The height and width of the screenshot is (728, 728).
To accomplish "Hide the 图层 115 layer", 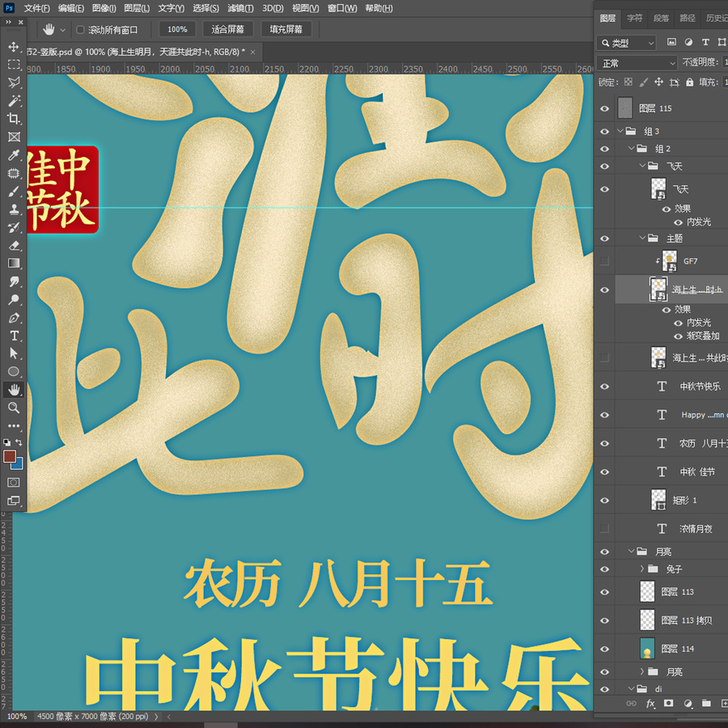I will coord(604,108).
